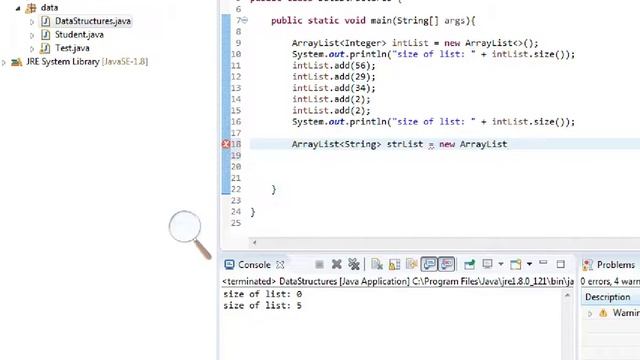Click on intList.add(34) line
The width and height of the screenshot is (640, 360).
[333, 88]
